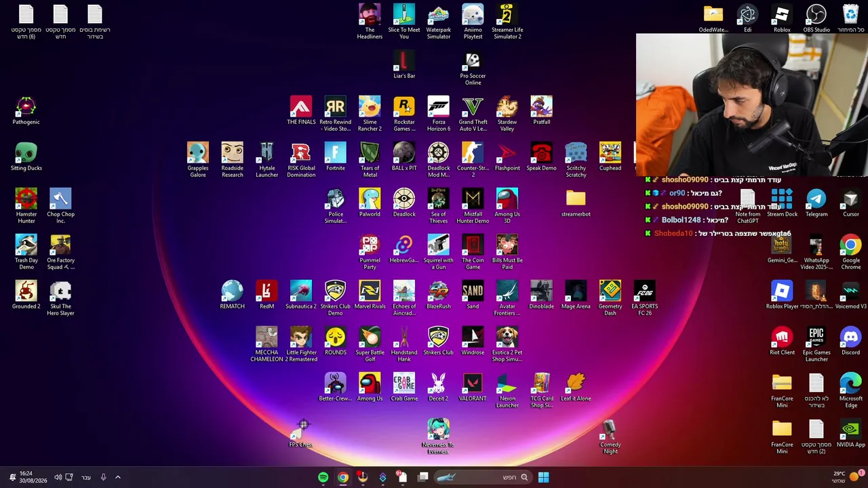Select the Marvel Rivals icon
This screenshot has width=868, height=488.
(x=370, y=295)
